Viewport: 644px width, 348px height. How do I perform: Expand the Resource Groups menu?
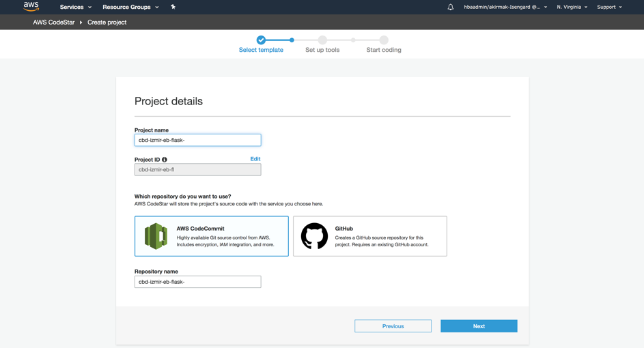[130, 7]
